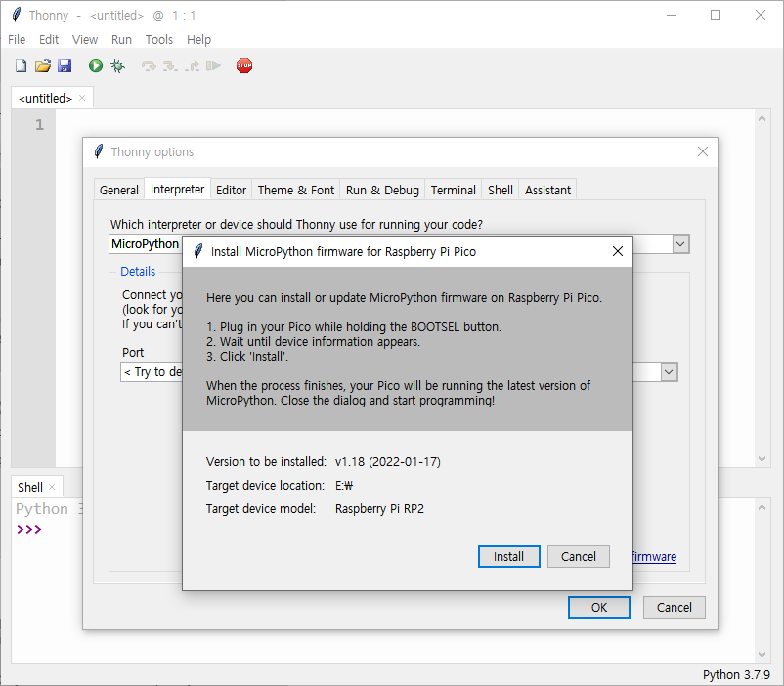
Task: Click the Raspberry Pi RP2 model text
Action: pyautogui.click(x=379, y=508)
